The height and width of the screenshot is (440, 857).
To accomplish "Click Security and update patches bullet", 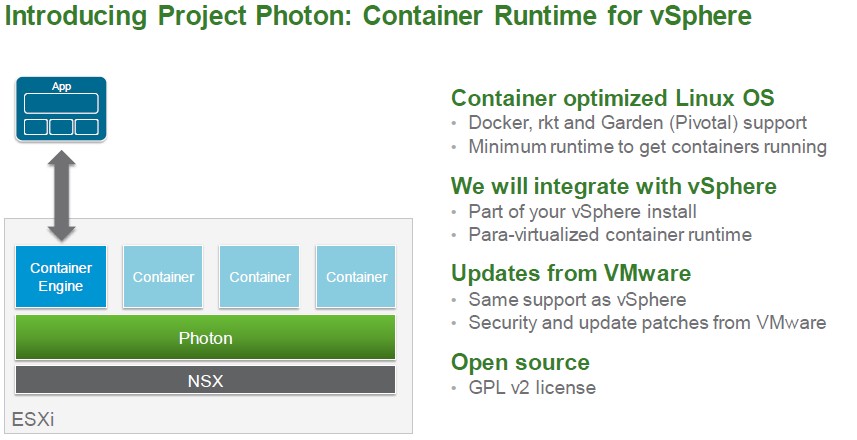I will pos(647,322).
